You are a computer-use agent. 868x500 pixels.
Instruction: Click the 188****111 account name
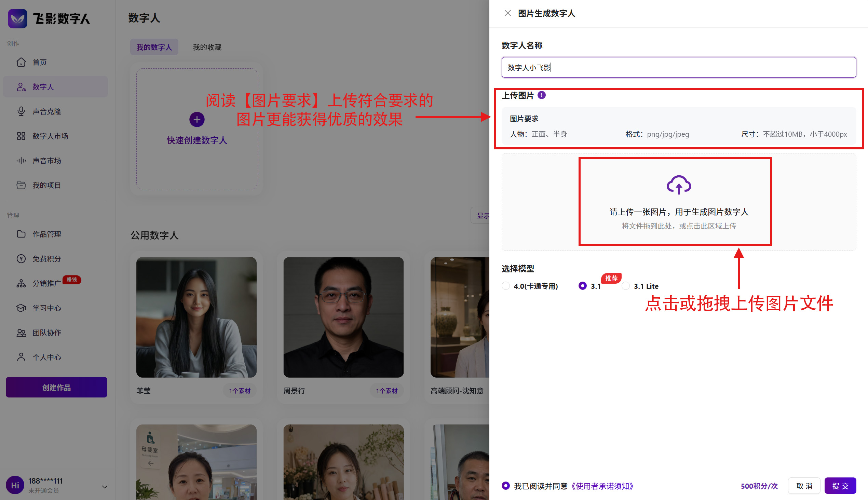45,481
